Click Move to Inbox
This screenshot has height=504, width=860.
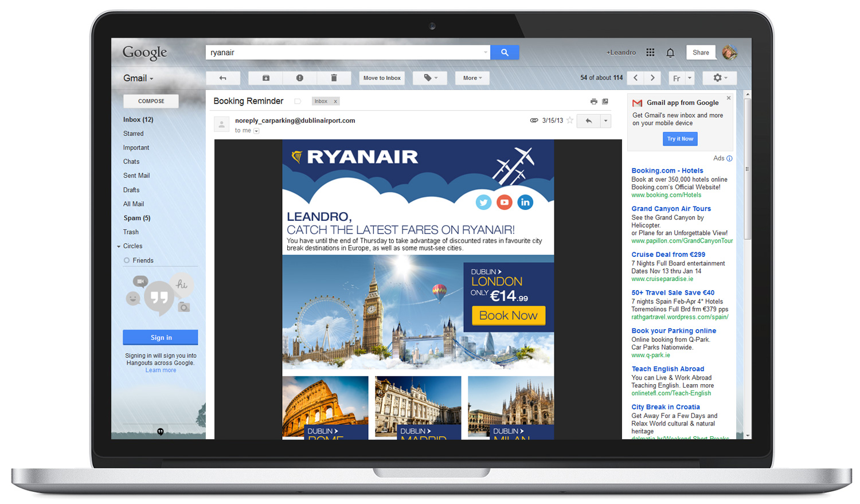tap(382, 78)
